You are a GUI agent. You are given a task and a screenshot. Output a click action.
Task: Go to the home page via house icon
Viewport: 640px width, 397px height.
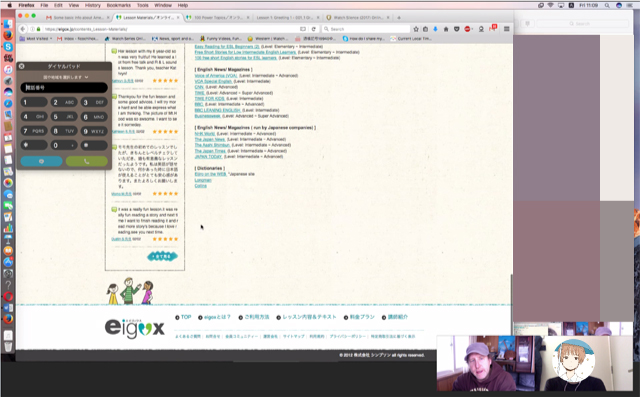coord(446,29)
